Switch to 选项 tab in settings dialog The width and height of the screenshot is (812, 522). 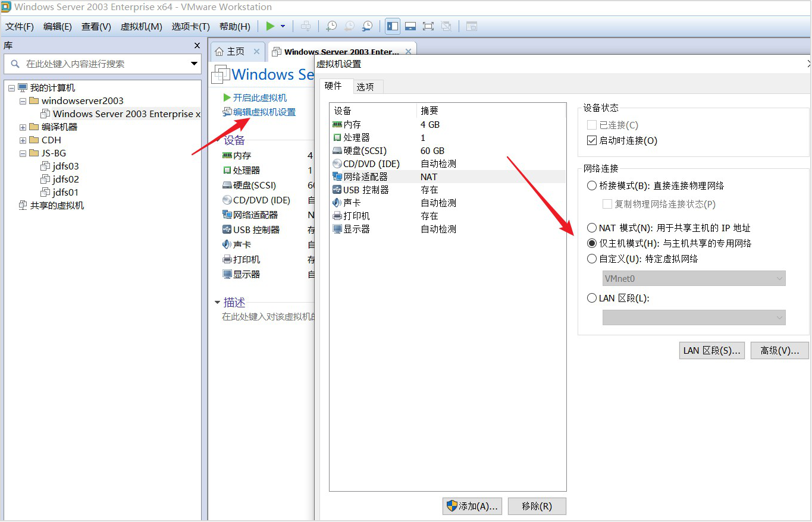[365, 87]
